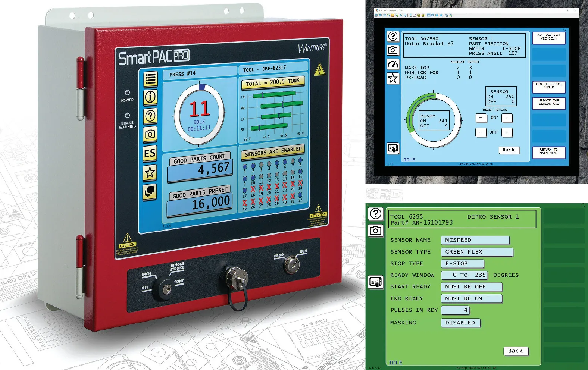The image size is (588, 370).
Task: Toggle END READY field showing MUST BE ON
Action: [471, 298]
